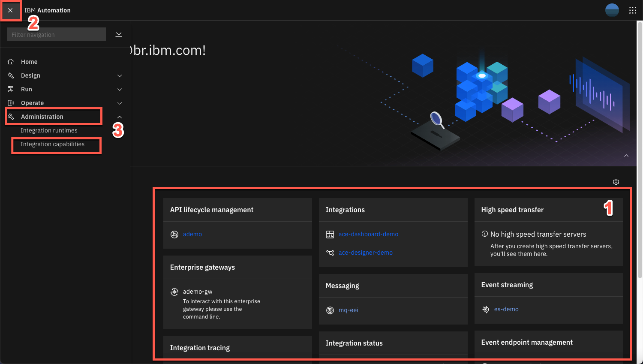
Task: Click the Integration status heading
Action: click(x=354, y=343)
